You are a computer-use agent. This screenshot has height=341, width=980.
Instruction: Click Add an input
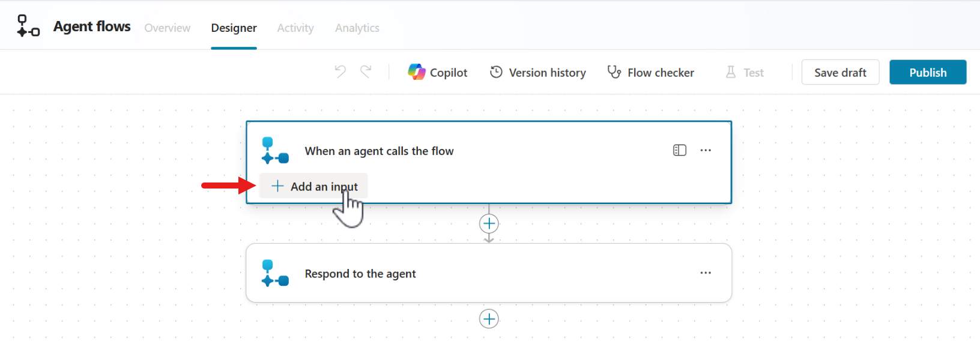point(313,186)
